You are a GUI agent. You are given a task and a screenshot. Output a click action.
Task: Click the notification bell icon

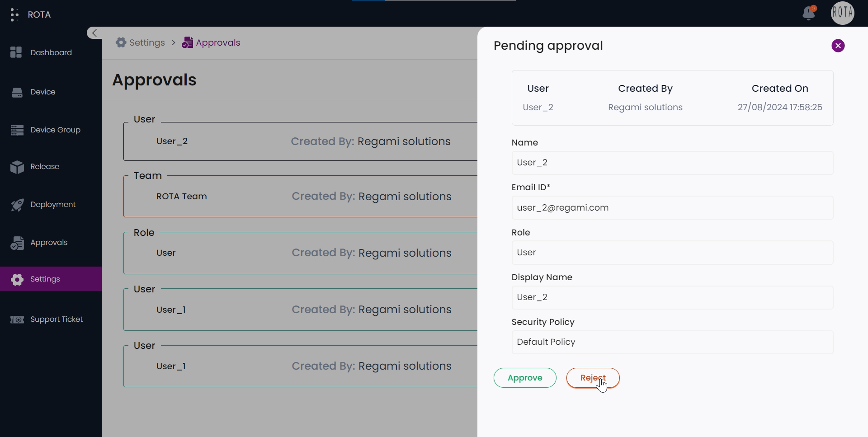(x=809, y=14)
